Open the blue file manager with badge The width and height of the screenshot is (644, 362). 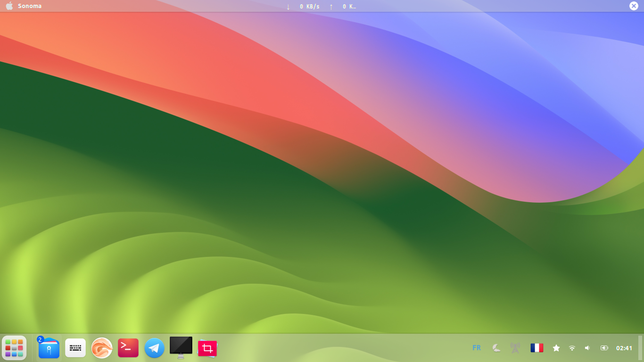coord(49,348)
